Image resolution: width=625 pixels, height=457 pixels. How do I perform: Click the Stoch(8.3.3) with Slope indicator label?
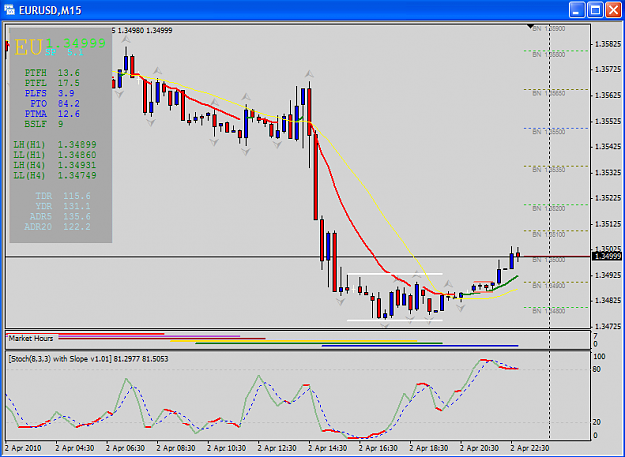[88, 359]
